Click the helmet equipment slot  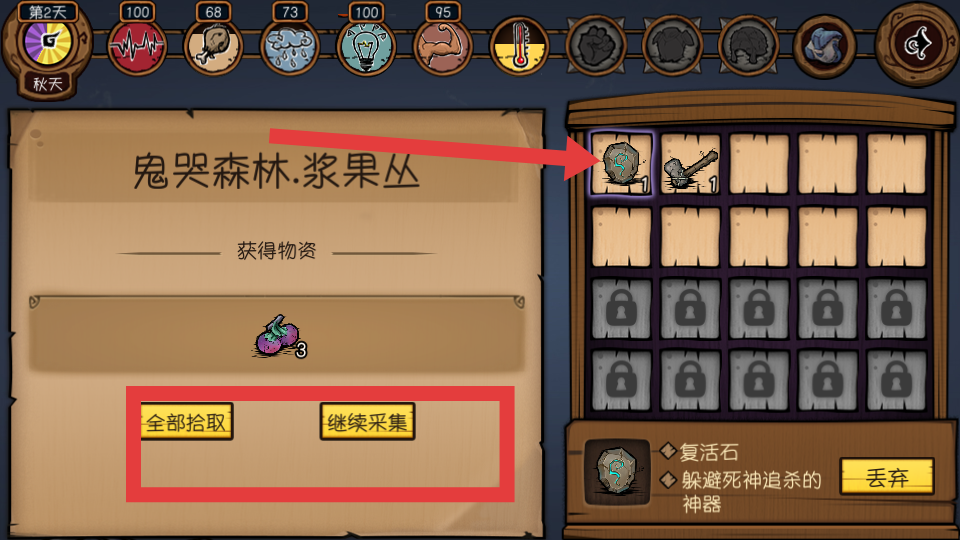pyautogui.click(x=748, y=47)
